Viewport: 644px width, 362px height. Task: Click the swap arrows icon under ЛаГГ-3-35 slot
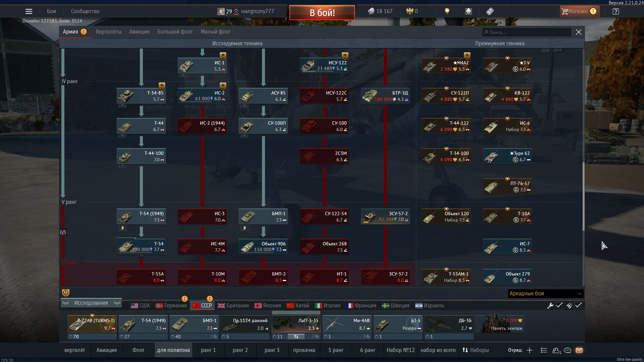pyautogui.click(x=296, y=337)
